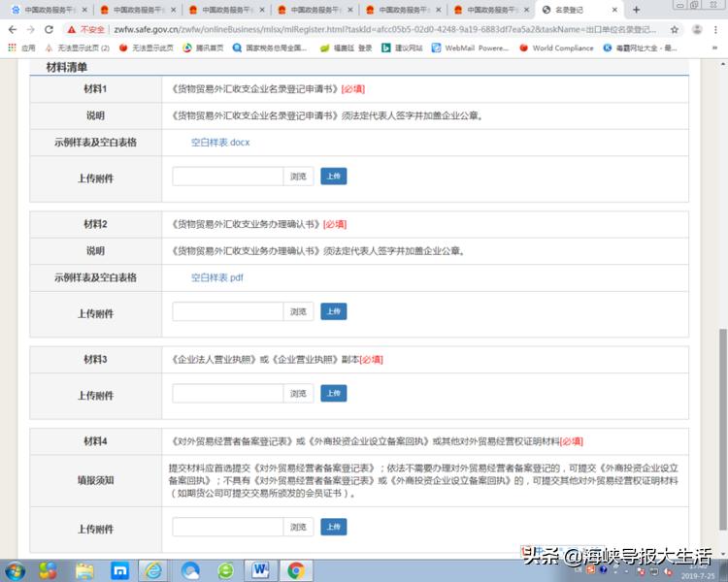Click 浏览 for 材料2 attachment

(x=299, y=311)
